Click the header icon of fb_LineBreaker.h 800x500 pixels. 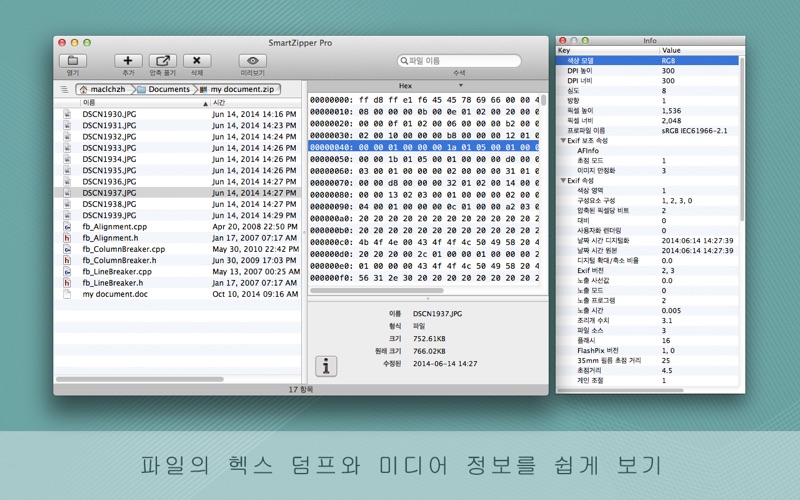67,283
